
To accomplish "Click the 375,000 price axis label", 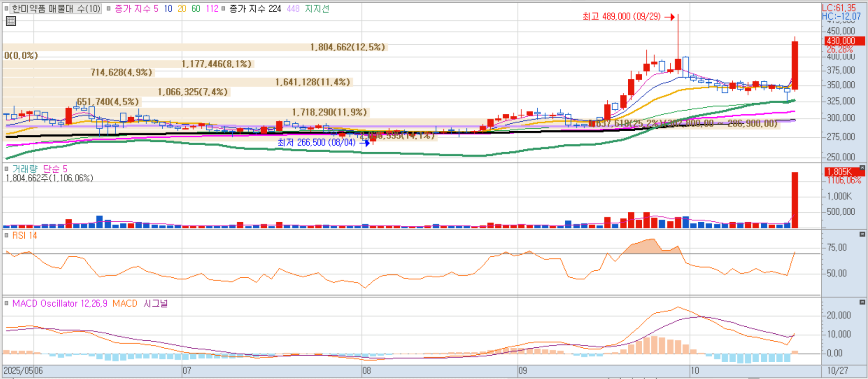I will pyautogui.click(x=841, y=70).
